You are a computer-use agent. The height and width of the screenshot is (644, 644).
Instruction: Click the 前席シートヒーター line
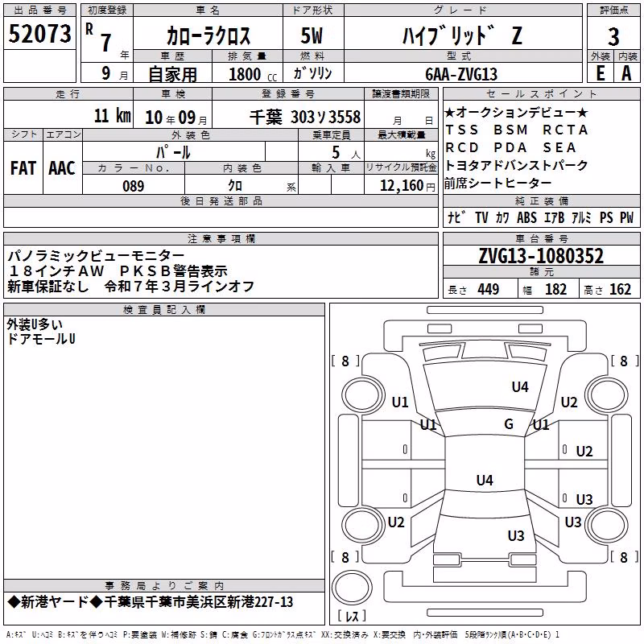(497, 184)
